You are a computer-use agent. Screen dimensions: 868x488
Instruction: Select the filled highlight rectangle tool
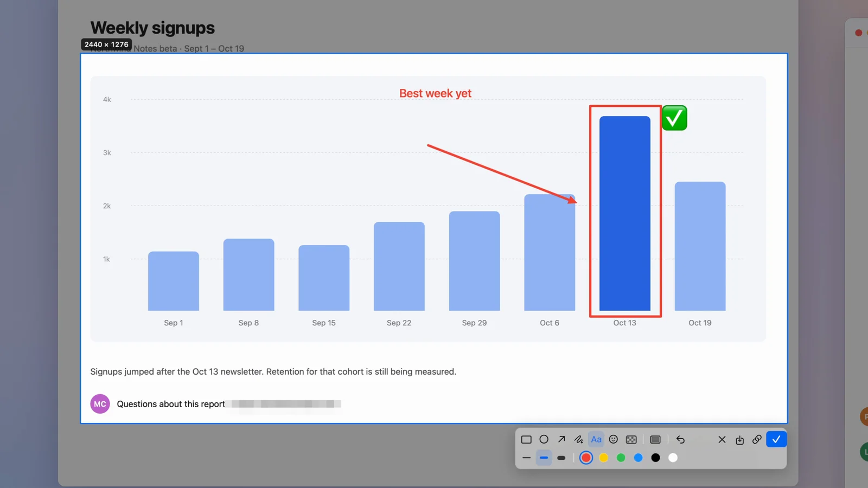(x=655, y=440)
